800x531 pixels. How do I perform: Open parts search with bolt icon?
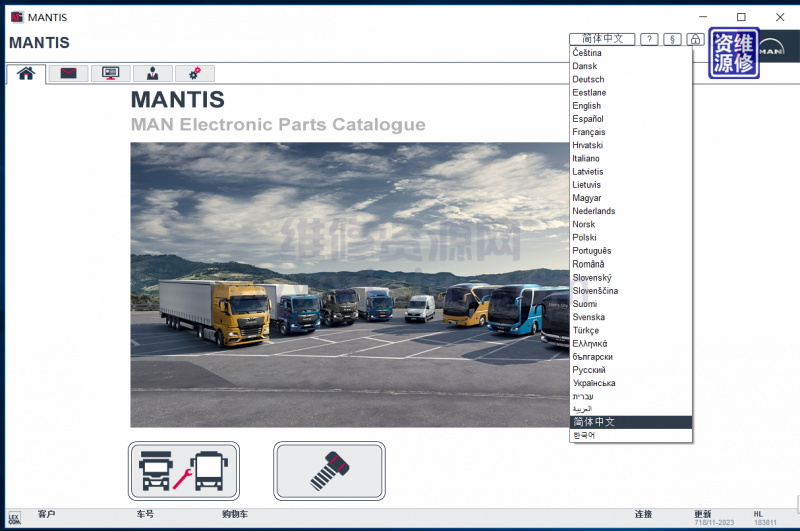pyautogui.click(x=329, y=471)
